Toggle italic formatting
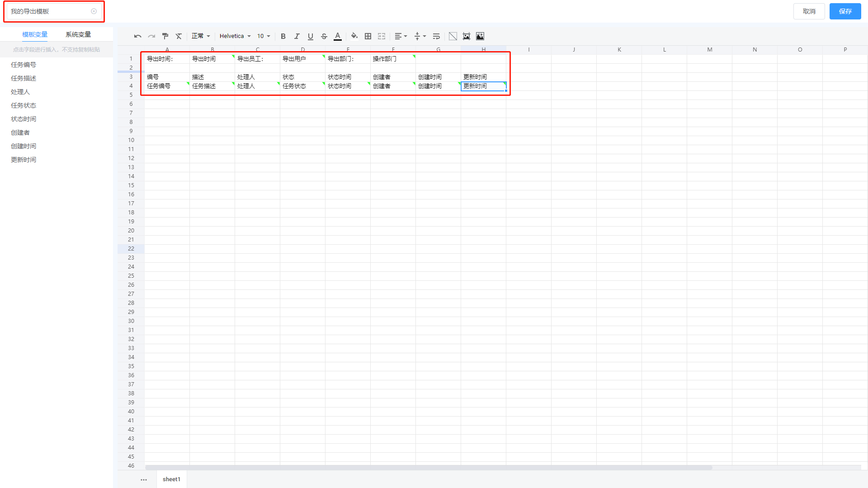Viewport: 868px width, 488px height. coord(297,36)
